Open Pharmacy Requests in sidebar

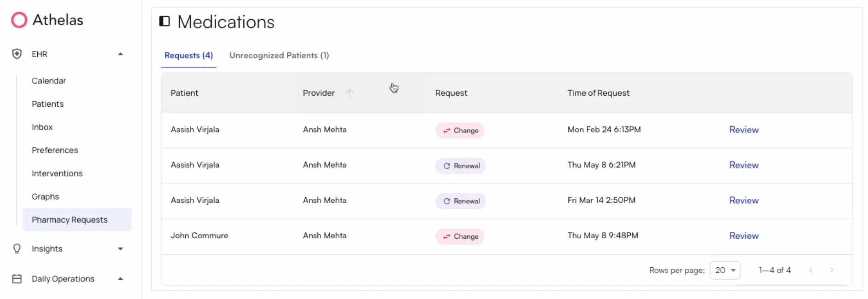(69, 220)
